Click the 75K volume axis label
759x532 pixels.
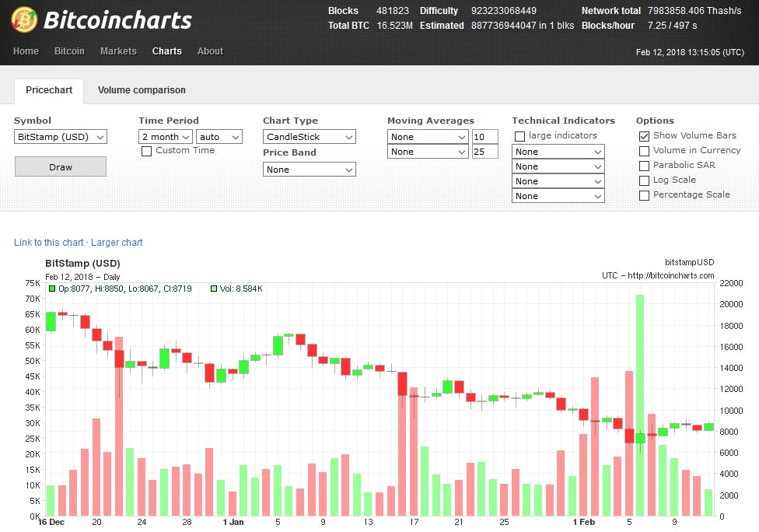[x=33, y=283]
